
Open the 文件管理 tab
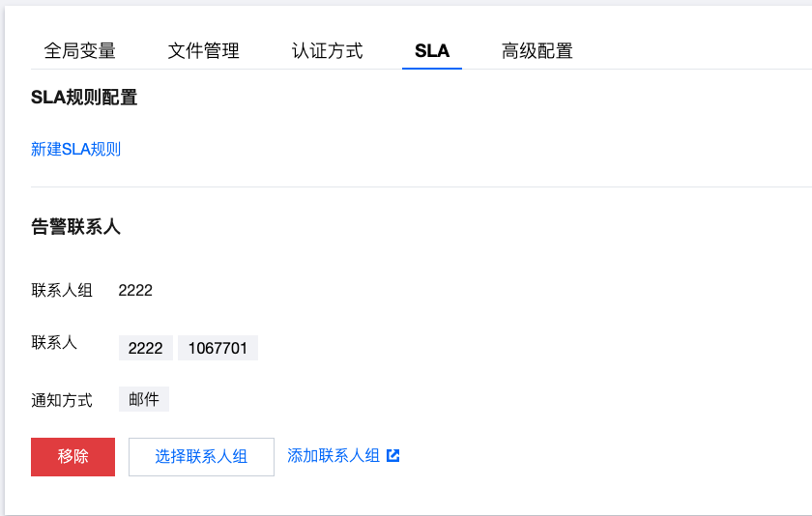(x=203, y=51)
